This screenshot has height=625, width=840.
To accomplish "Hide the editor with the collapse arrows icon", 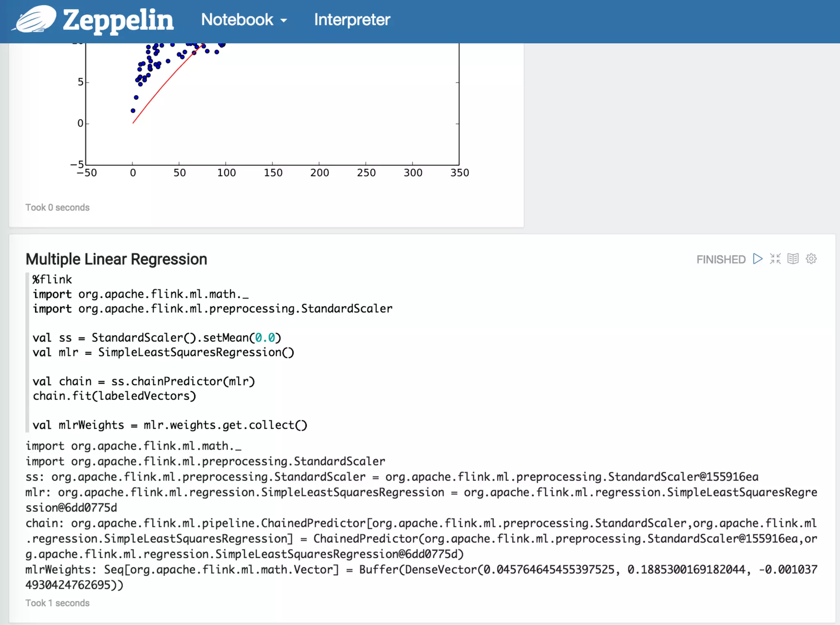I will click(x=775, y=259).
